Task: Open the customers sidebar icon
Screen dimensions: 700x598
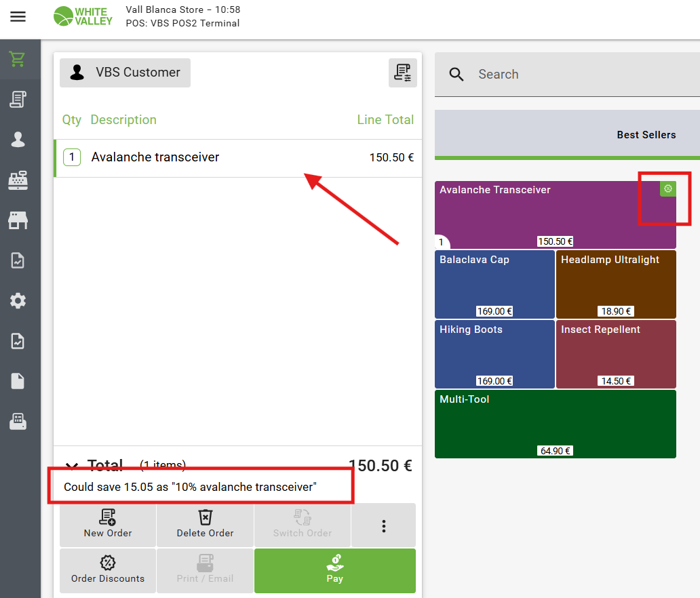Action: (18, 139)
